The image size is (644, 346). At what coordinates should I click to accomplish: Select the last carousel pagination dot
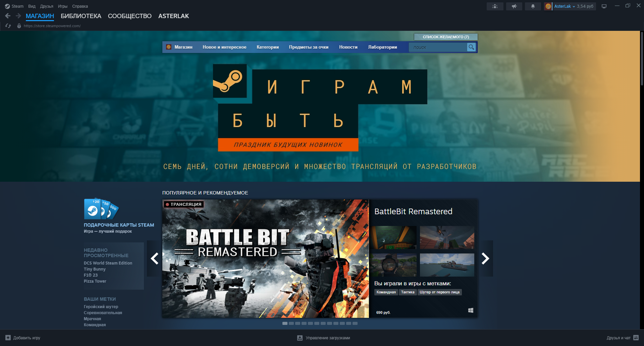[355, 323]
